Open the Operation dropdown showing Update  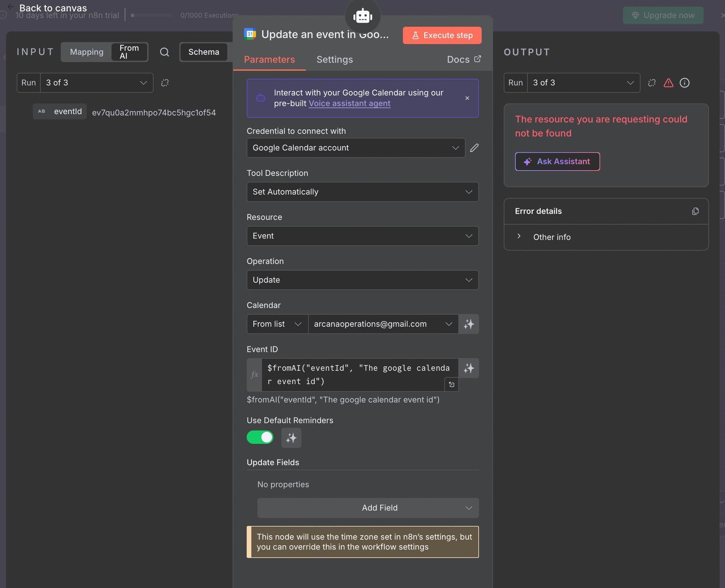[362, 280]
